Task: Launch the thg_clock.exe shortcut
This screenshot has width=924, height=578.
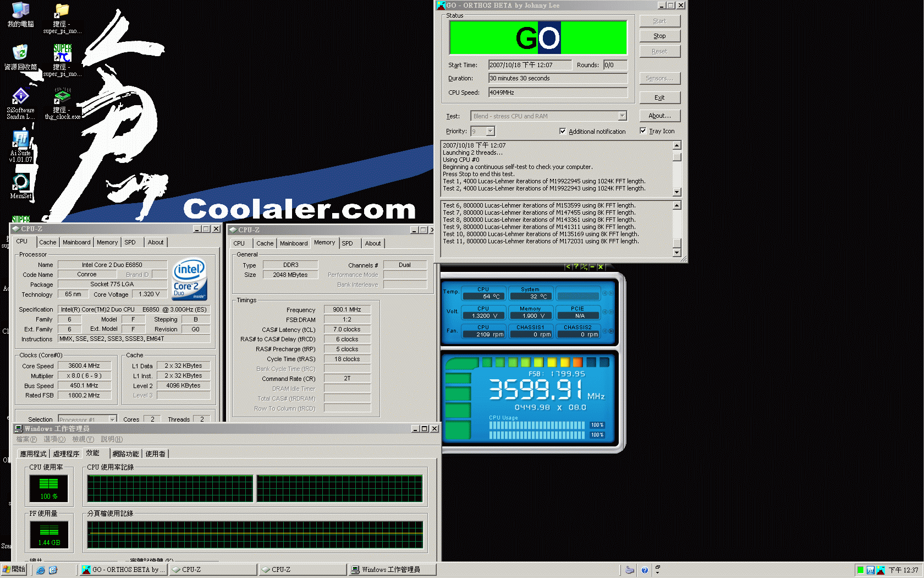Action: 62,103
